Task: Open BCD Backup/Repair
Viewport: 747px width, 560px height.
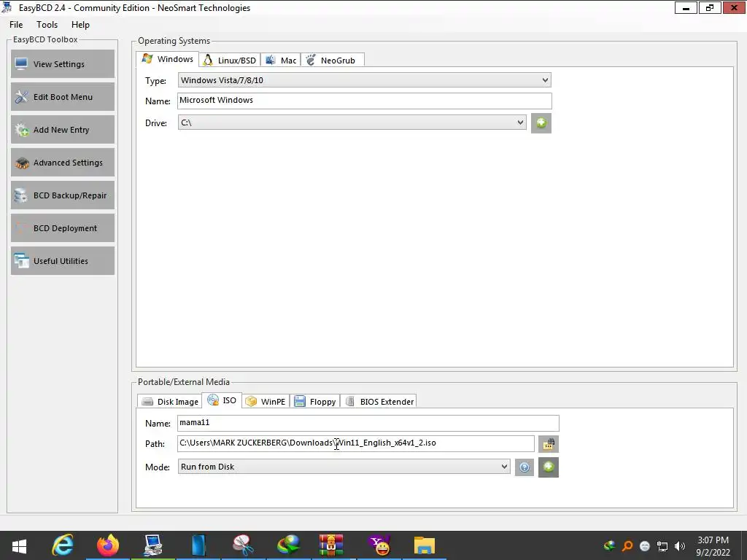Action: (63, 195)
